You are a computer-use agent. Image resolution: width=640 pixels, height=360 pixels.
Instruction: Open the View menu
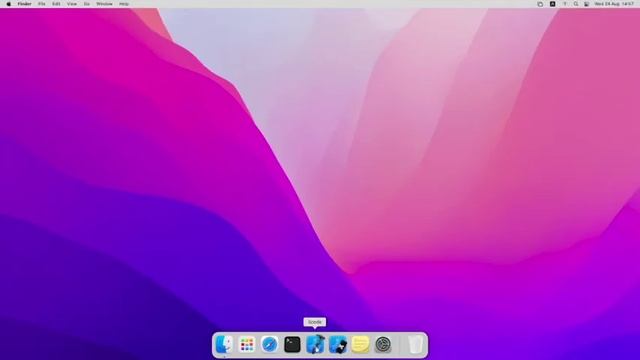pos(72,4)
